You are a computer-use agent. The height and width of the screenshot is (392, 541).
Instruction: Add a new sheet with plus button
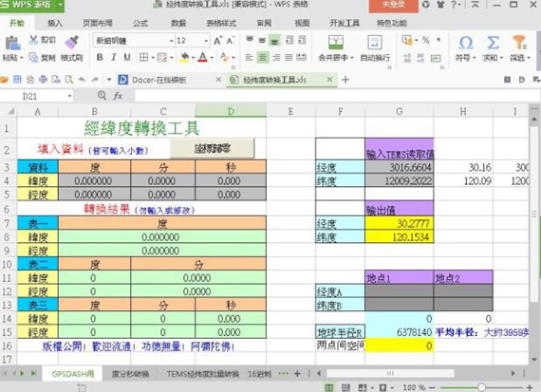pyautogui.click(x=297, y=373)
